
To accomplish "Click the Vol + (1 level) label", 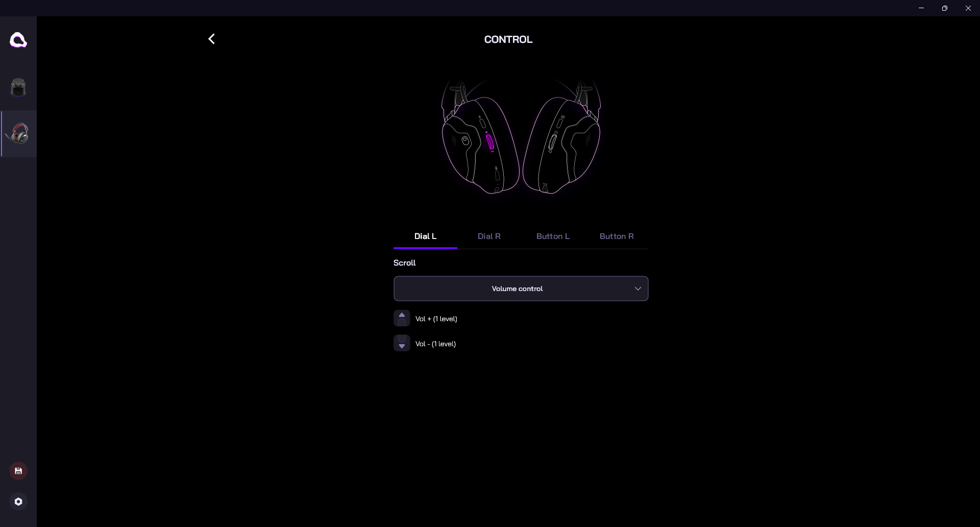I will point(436,319).
